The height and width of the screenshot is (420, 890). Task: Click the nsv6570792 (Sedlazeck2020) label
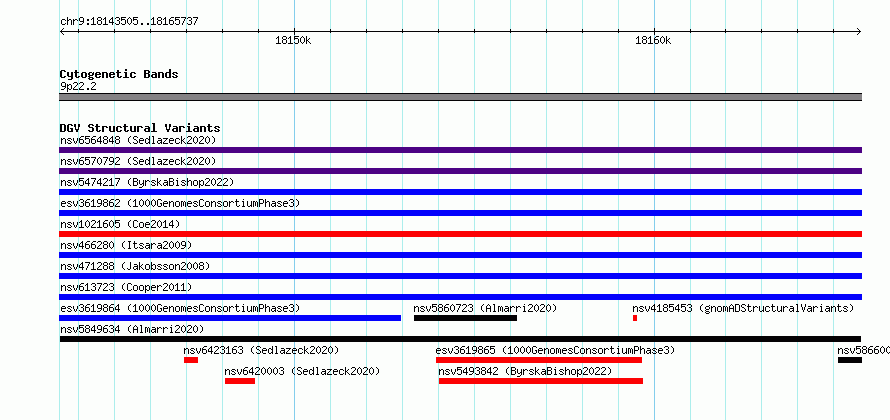(x=138, y=161)
